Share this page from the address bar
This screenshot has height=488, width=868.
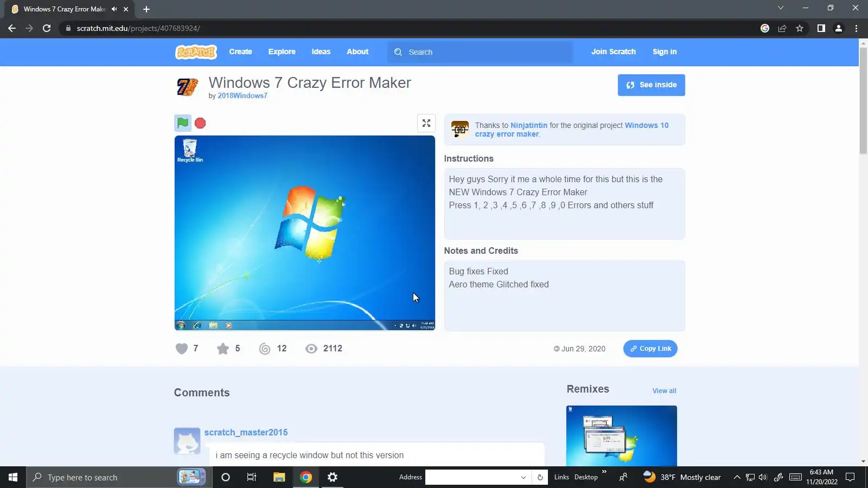pyautogui.click(x=782, y=28)
